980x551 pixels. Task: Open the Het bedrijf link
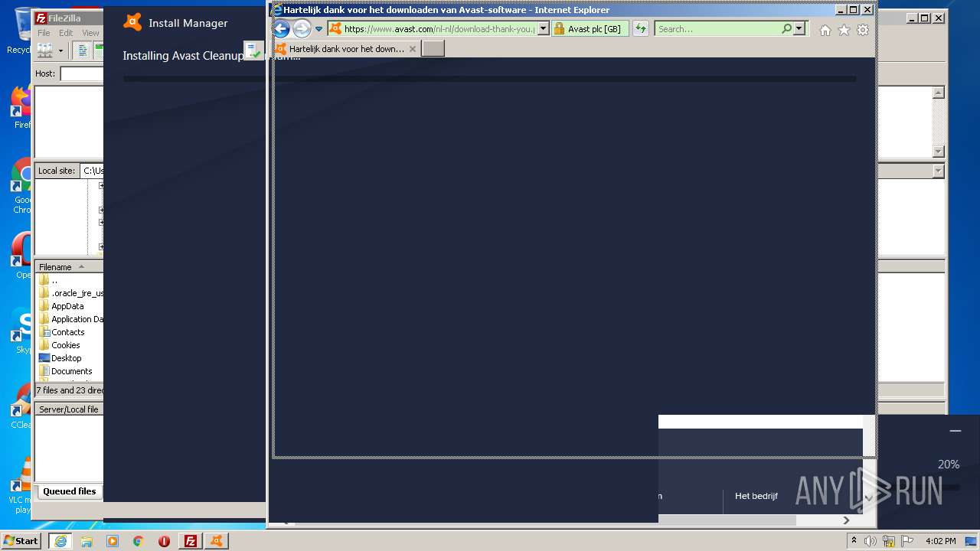tap(756, 496)
